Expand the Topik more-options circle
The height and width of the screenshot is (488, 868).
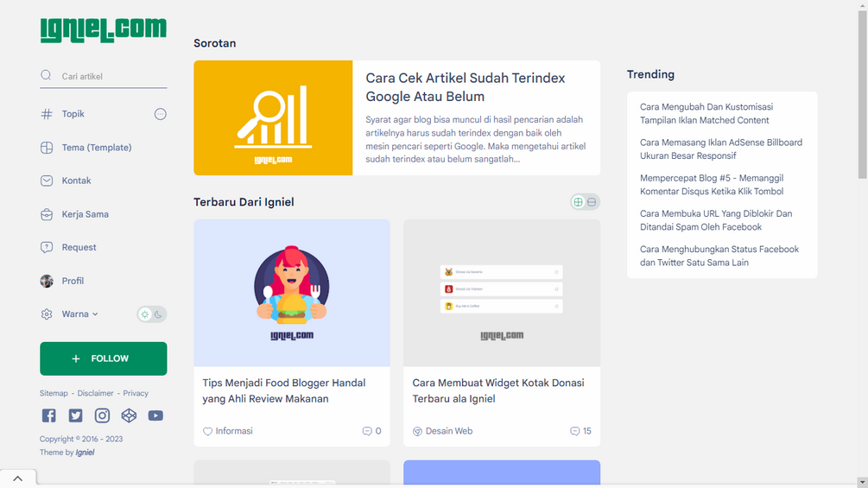(160, 114)
